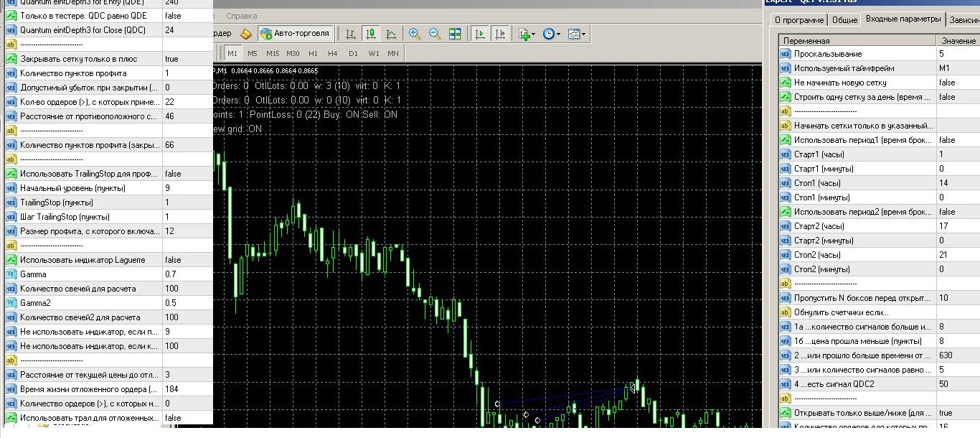
Task: Select Использовать TrailingStop для проф row
Action: [108, 174]
